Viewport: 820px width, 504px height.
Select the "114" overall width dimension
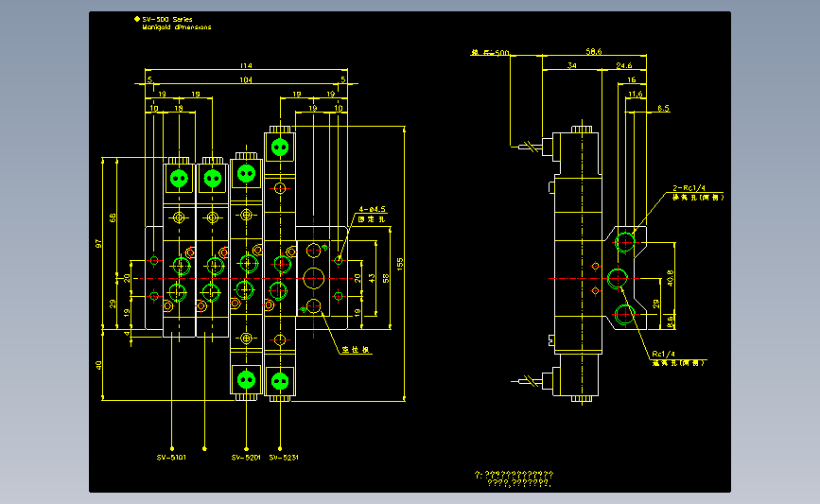pyautogui.click(x=246, y=65)
